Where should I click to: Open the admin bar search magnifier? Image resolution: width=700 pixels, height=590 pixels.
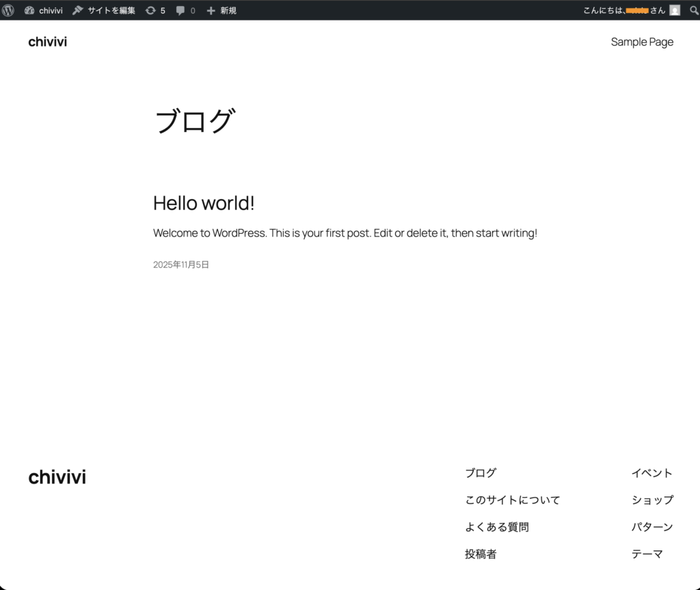[694, 10]
